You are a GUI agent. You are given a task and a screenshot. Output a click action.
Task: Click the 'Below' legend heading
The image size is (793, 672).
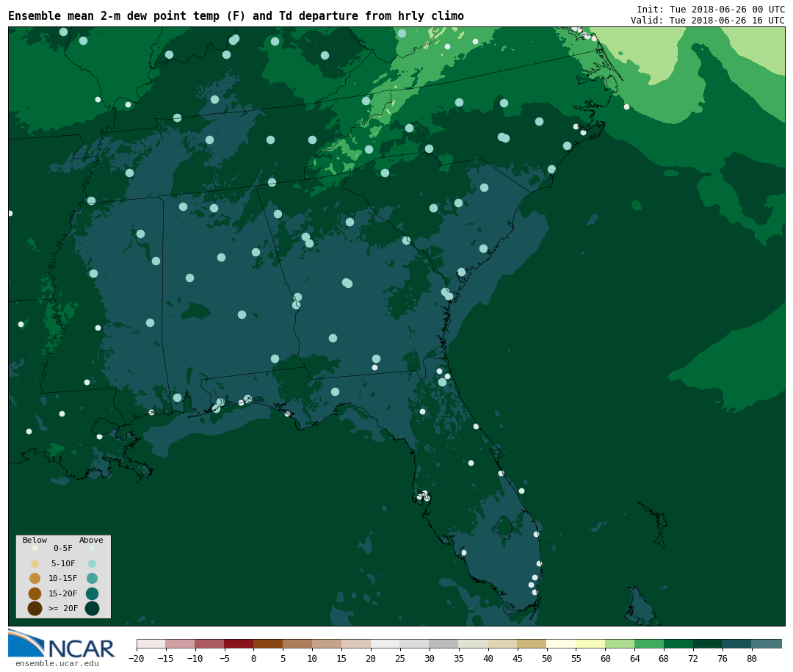click(35, 540)
